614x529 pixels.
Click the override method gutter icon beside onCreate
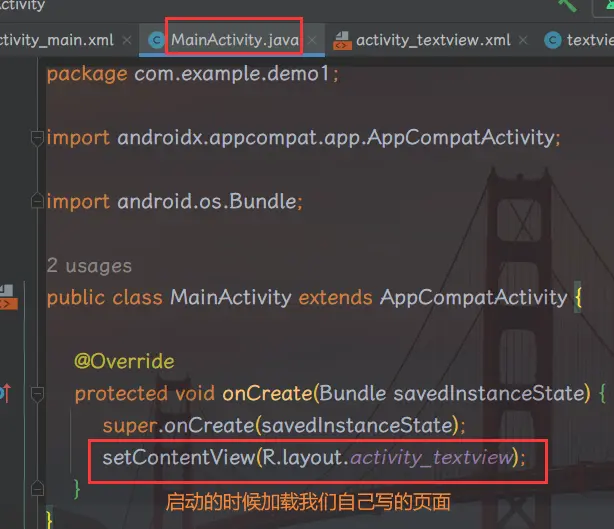pyautogui.click(x=6, y=393)
